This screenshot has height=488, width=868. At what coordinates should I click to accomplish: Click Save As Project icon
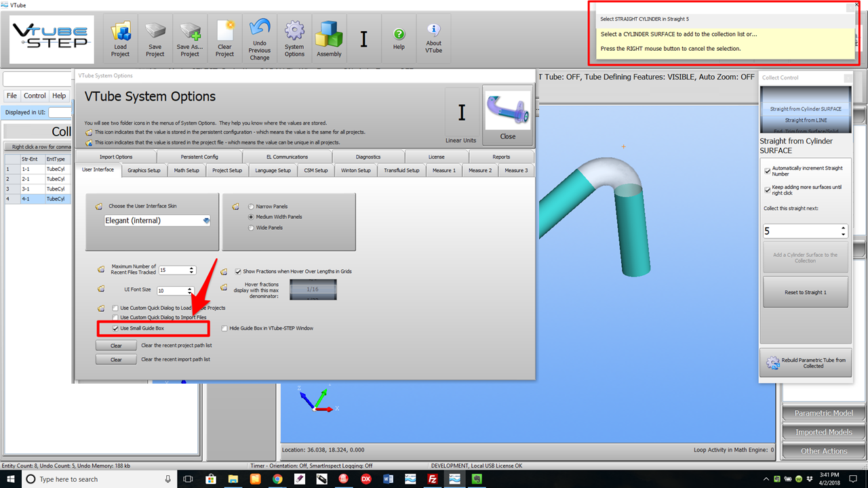pyautogui.click(x=190, y=39)
